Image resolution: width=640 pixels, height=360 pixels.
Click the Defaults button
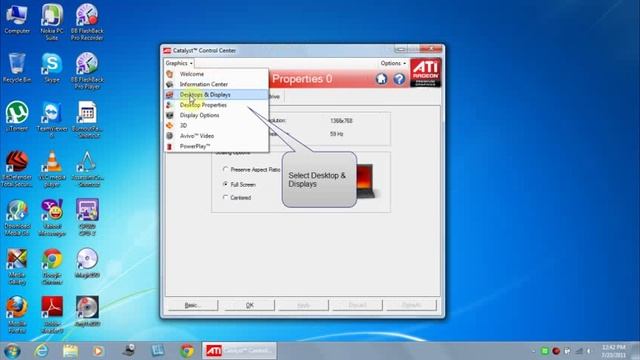point(411,305)
